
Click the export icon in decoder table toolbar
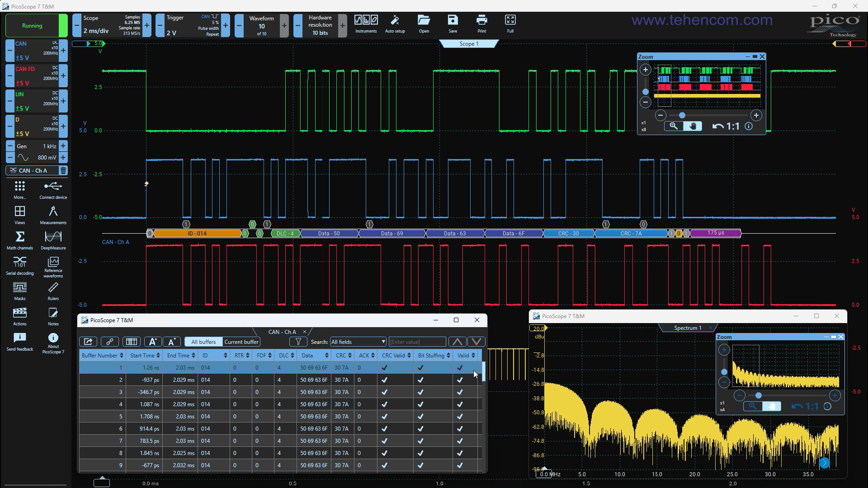88,342
